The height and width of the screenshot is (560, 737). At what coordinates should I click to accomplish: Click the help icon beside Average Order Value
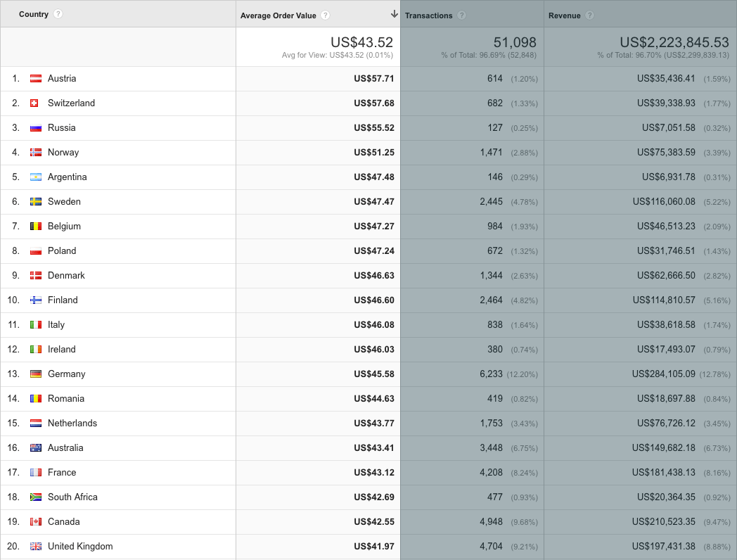tap(325, 15)
